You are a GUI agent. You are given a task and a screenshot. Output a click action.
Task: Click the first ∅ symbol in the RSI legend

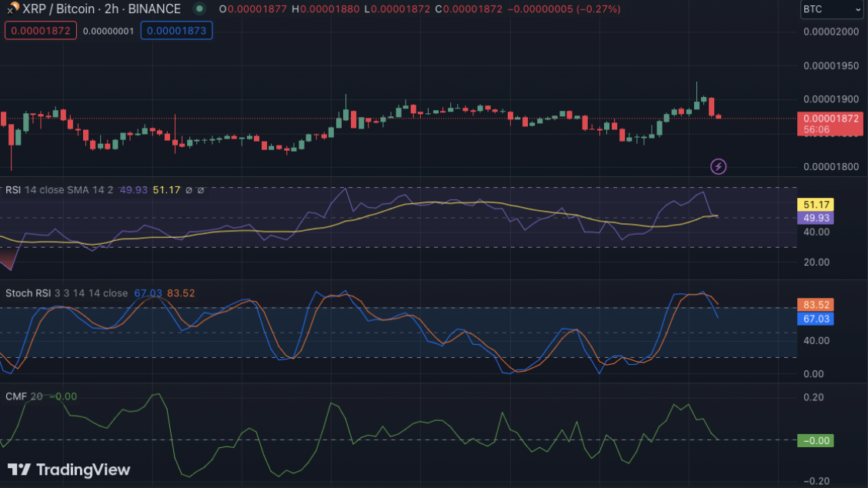[x=189, y=190]
